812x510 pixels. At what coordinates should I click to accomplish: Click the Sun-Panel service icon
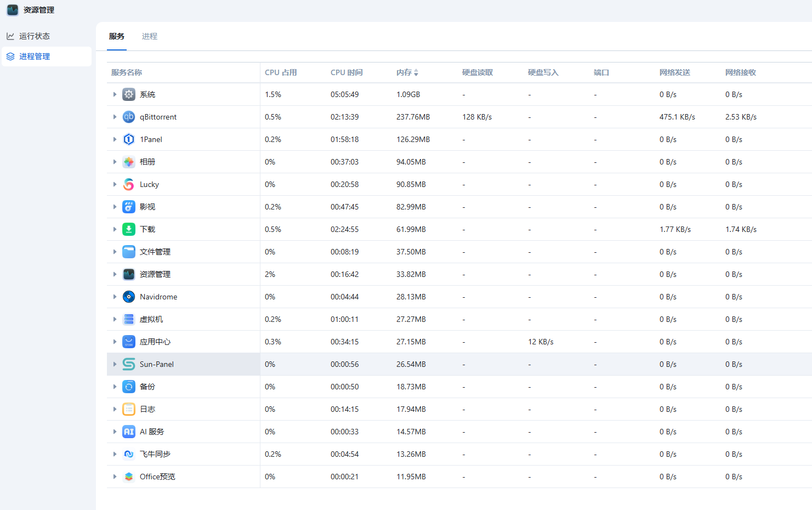click(129, 364)
